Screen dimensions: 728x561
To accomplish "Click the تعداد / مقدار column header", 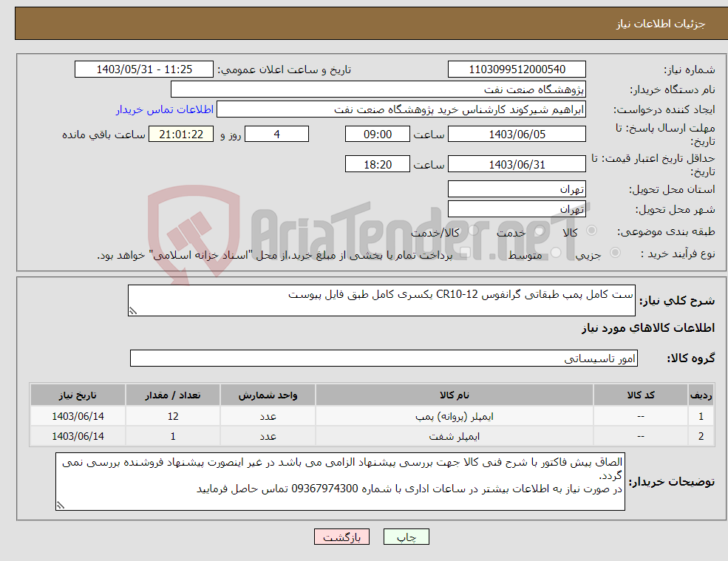I will pyautogui.click(x=173, y=395).
